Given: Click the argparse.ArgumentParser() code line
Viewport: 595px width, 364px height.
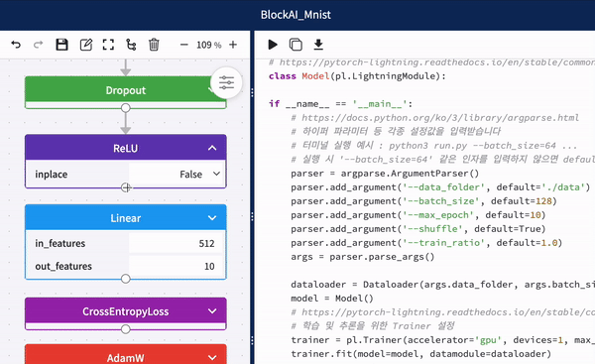Looking at the screenshot, I should point(385,174).
